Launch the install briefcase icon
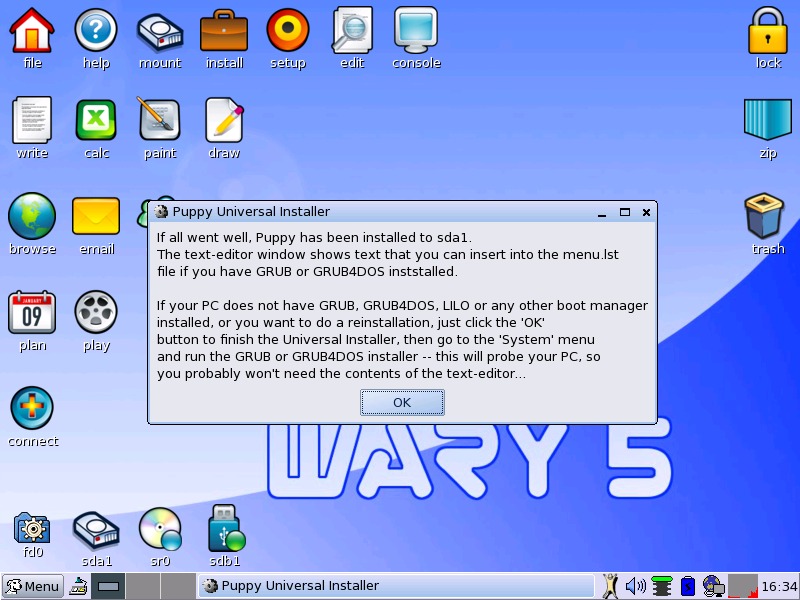 (224, 33)
